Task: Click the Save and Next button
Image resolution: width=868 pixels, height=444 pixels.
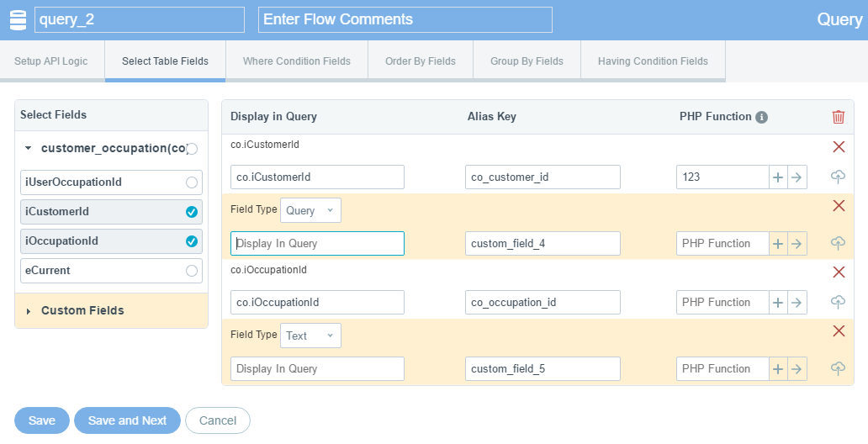Action: click(x=127, y=420)
